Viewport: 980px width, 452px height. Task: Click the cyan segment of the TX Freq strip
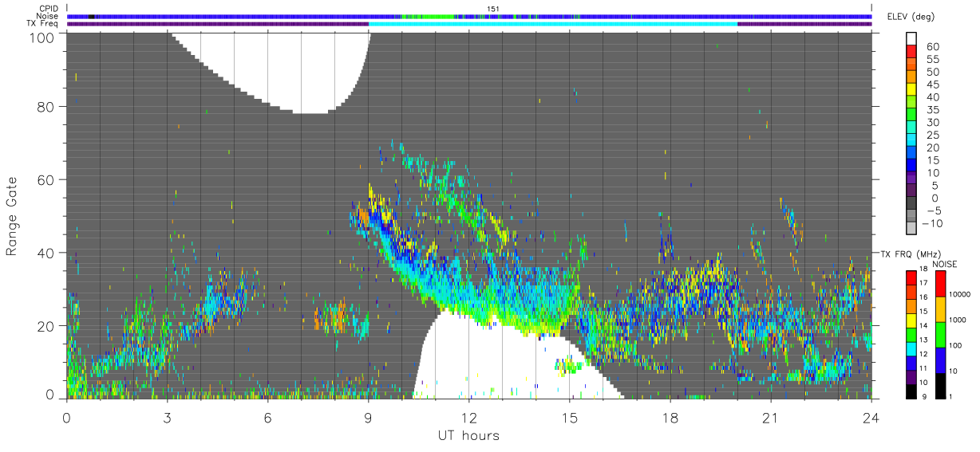pyautogui.click(x=553, y=24)
